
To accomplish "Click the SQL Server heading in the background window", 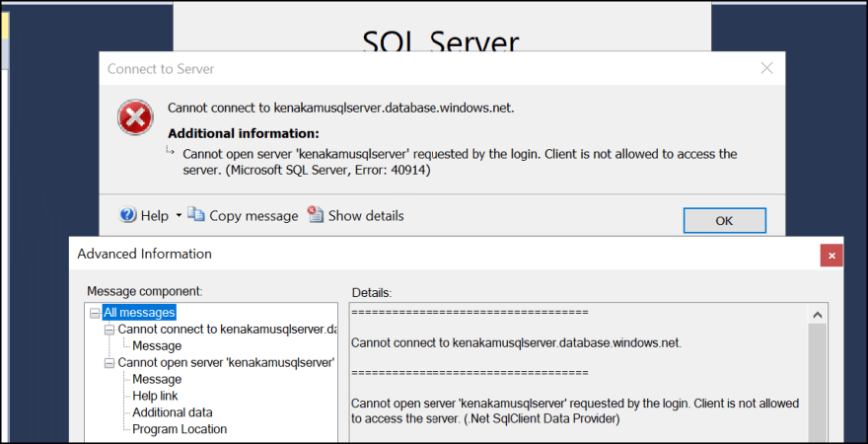I will 441,41.
